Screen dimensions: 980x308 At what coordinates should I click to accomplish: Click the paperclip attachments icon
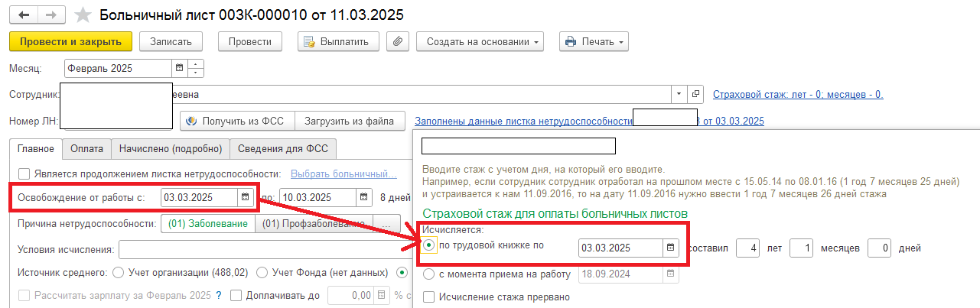pos(396,41)
